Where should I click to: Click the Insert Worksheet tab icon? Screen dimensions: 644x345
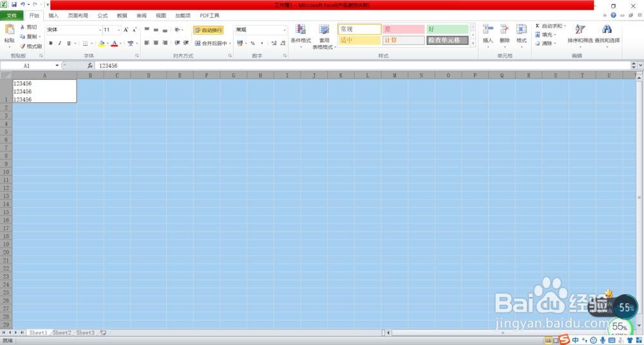coord(103,332)
